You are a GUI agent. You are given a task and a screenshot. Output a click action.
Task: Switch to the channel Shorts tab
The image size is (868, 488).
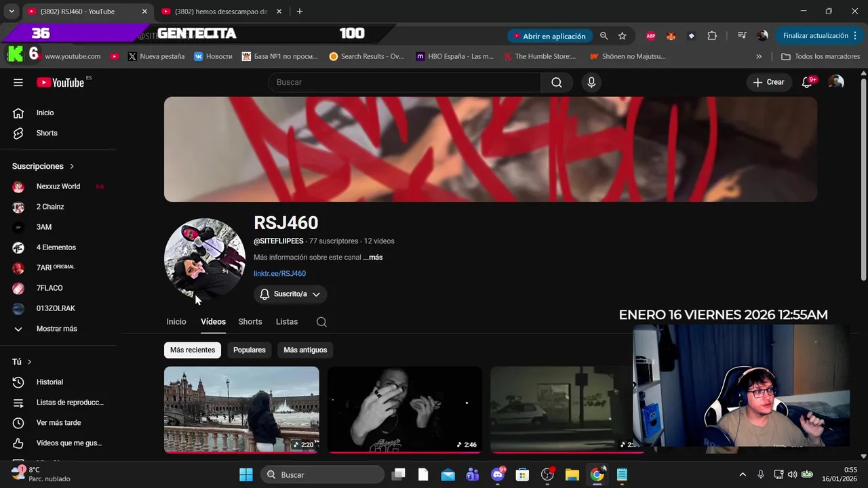pos(250,322)
